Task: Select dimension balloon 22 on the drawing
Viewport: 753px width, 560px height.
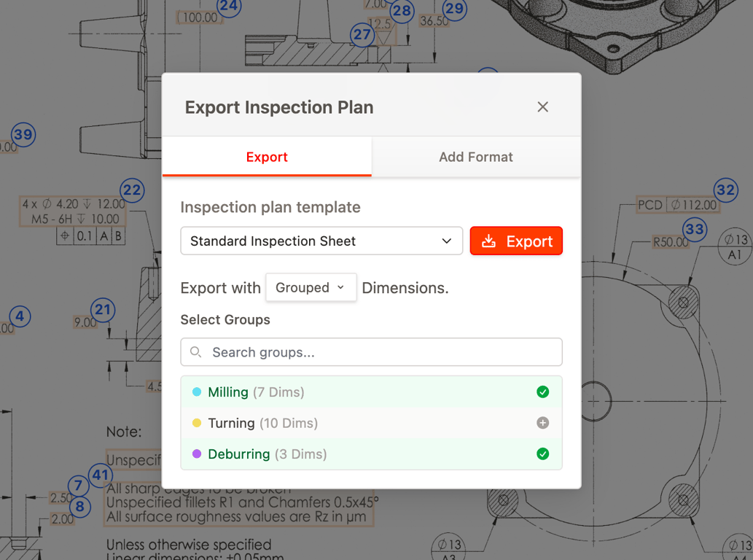Action: [132, 190]
